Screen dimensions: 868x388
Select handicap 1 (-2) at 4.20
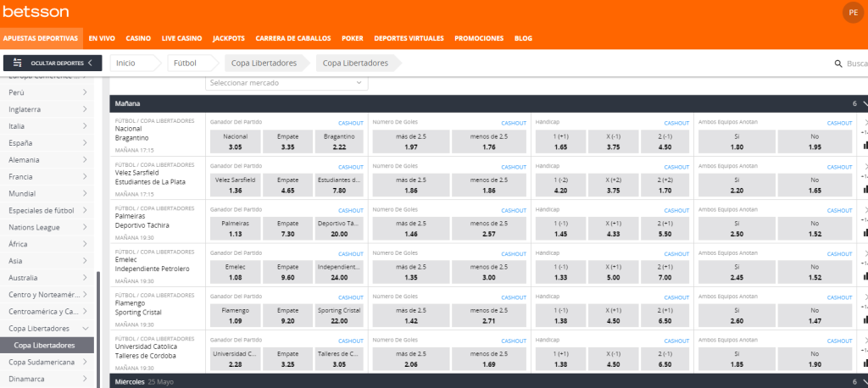[560, 185]
